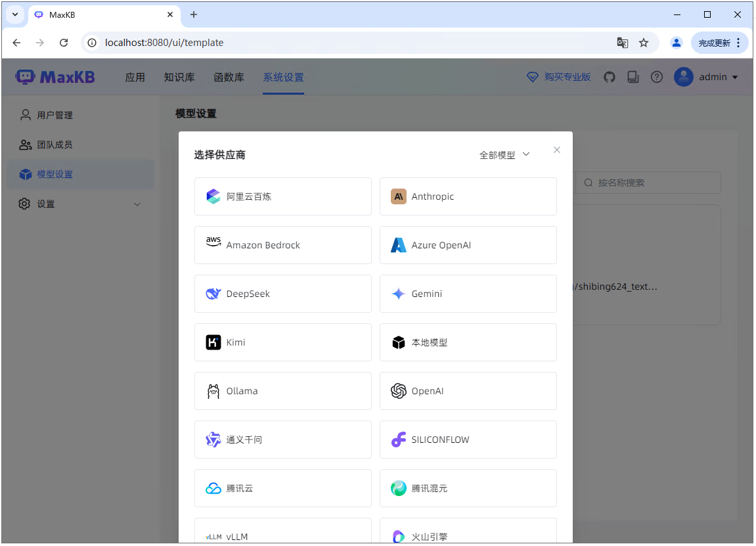Click the address bar URL

click(x=164, y=43)
